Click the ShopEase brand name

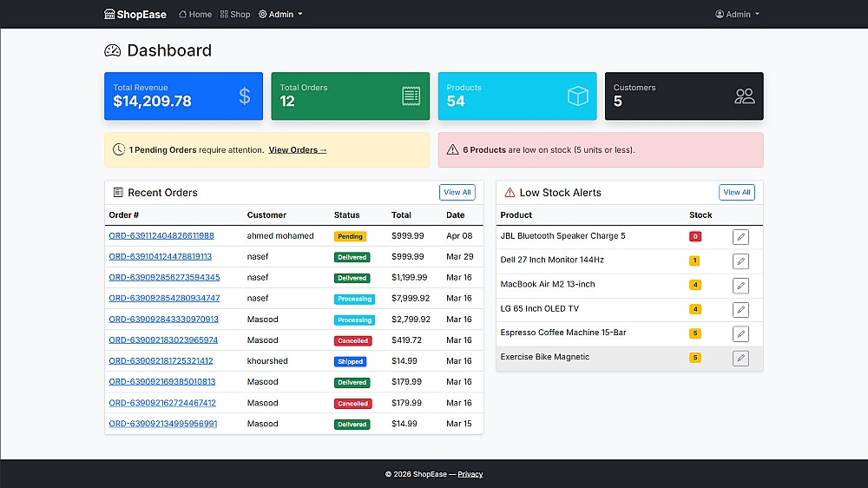point(141,15)
